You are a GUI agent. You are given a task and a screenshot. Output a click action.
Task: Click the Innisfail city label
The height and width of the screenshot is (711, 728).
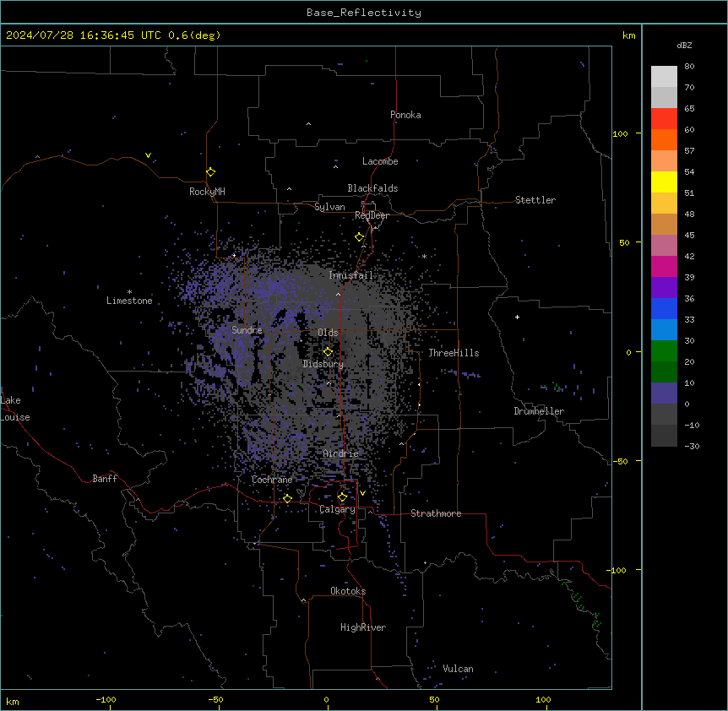click(350, 275)
